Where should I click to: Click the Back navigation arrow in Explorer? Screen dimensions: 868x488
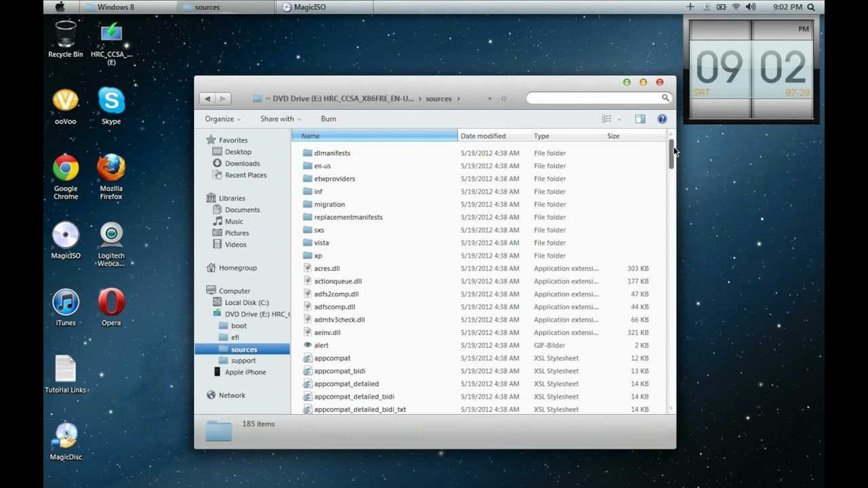pyautogui.click(x=208, y=99)
